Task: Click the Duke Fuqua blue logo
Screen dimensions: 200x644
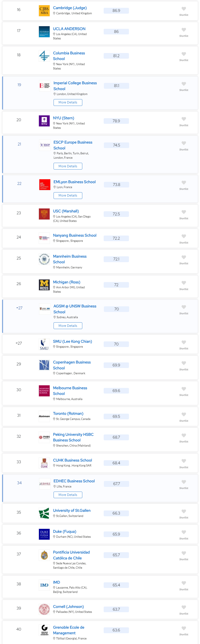Action: click(x=44, y=534)
